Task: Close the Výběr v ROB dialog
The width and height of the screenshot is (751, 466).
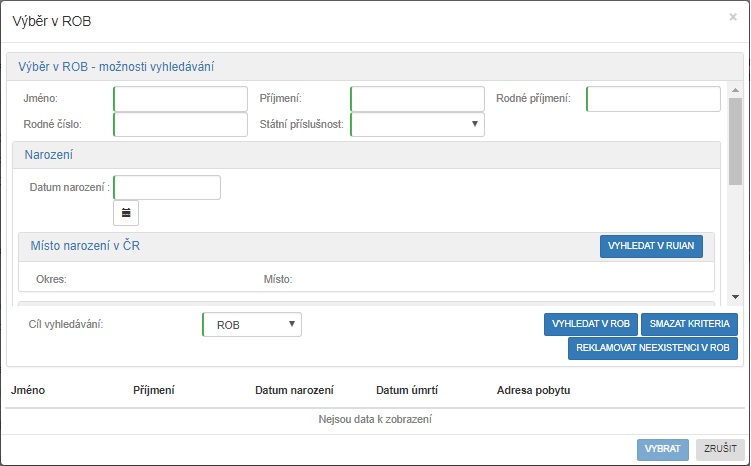Action: pos(733,18)
